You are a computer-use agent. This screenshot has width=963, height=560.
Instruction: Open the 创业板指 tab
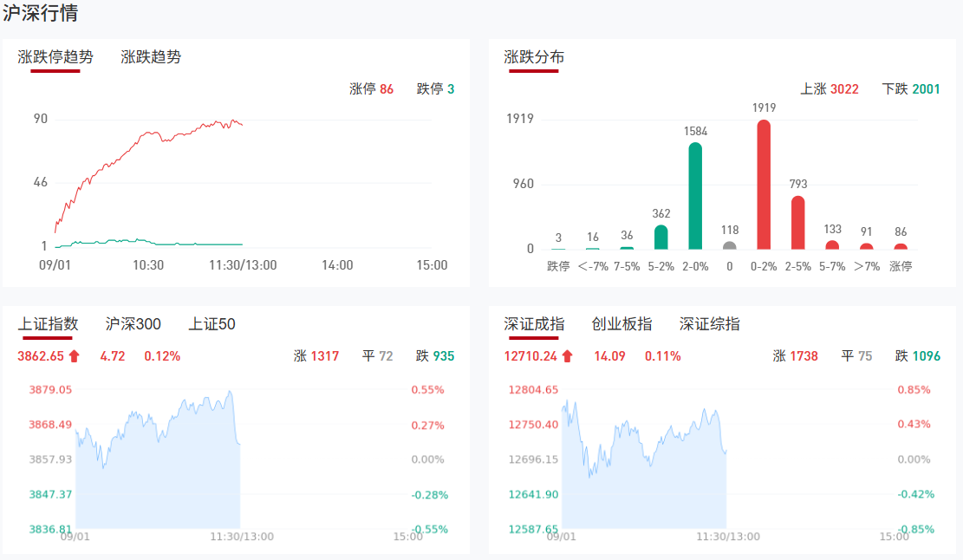pos(621,324)
